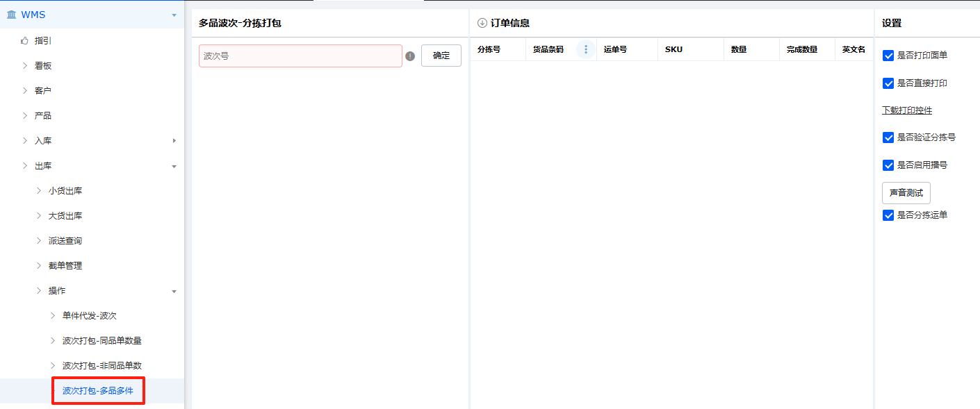980x409 pixels.
Task: Click the 确定 button
Action: click(x=441, y=56)
